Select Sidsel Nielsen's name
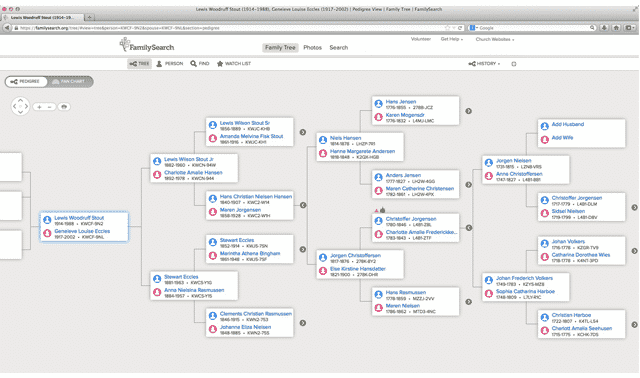This screenshot has width=640, height=378. pyautogui.click(x=568, y=211)
